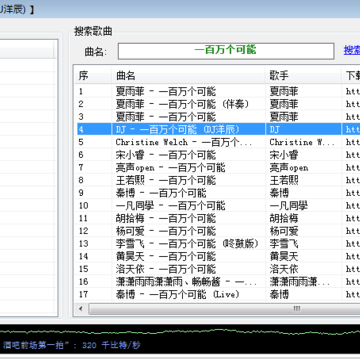Click row number 1 in 序 column

81,91
